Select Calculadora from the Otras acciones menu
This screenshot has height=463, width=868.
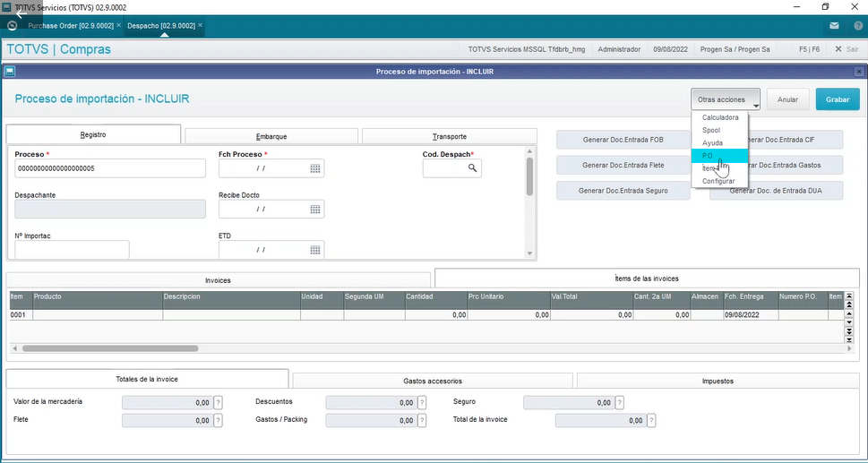[719, 117]
